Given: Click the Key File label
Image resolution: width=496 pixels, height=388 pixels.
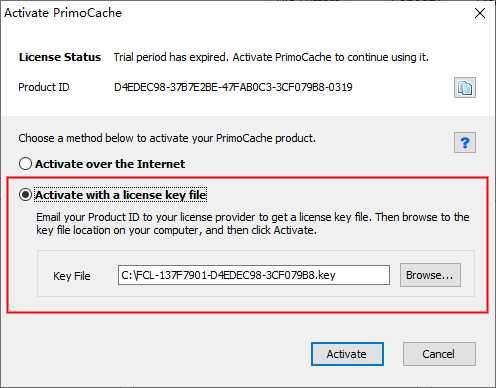Looking at the screenshot, I should coord(72,276).
